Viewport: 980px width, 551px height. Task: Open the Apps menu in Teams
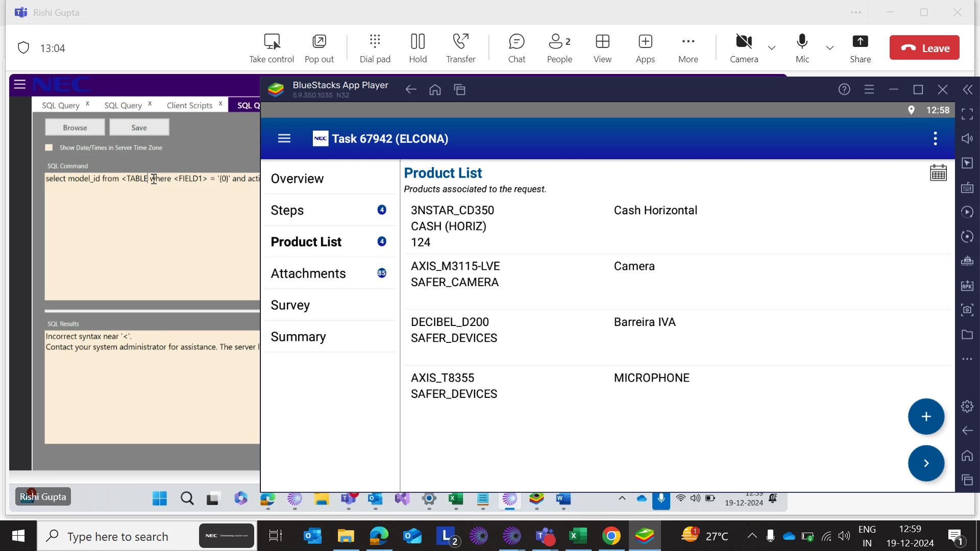645,48
